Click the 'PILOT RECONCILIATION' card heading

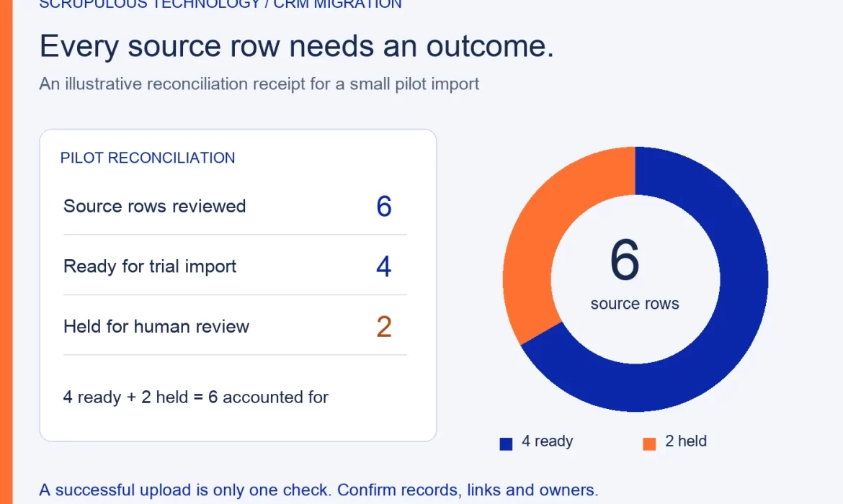(x=148, y=158)
